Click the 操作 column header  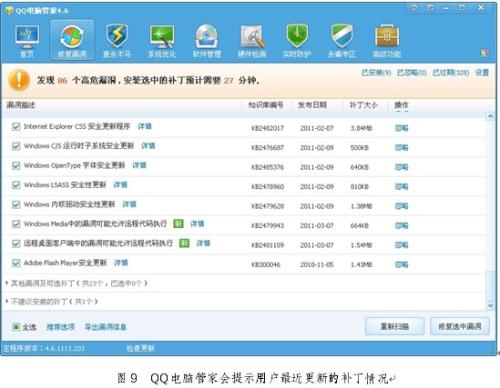pos(401,105)
